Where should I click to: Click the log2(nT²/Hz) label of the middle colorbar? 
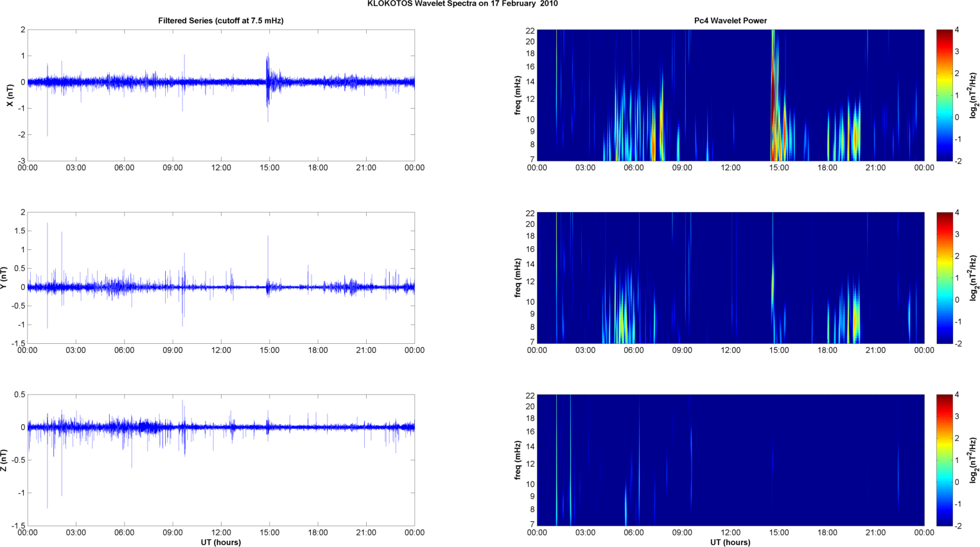point(974,278)
